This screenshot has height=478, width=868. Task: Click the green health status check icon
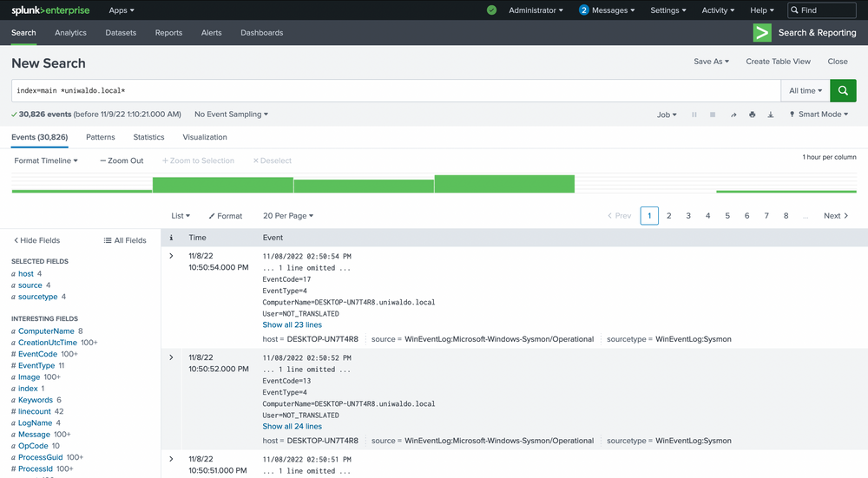[x=491, y=10]
